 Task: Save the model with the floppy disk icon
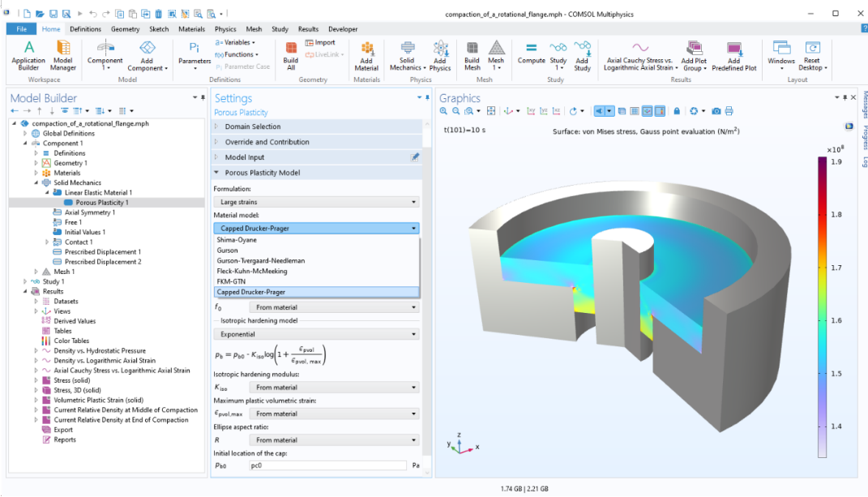(x=53, y=14)
